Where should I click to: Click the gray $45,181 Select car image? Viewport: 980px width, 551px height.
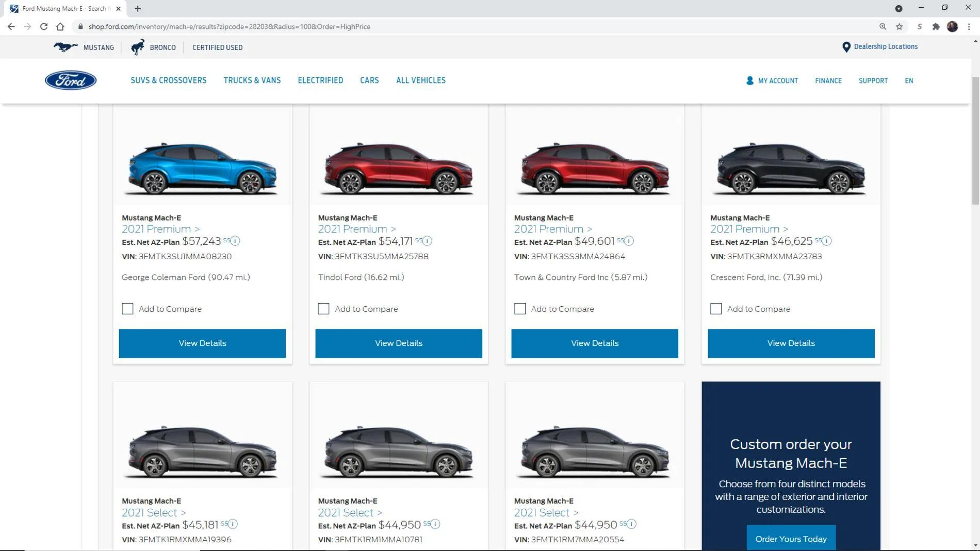point(202,452)
